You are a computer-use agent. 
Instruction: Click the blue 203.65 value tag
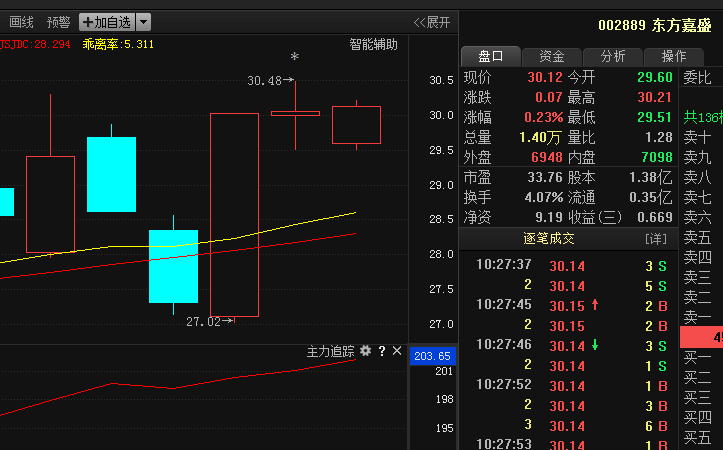(x=433, y=356)
